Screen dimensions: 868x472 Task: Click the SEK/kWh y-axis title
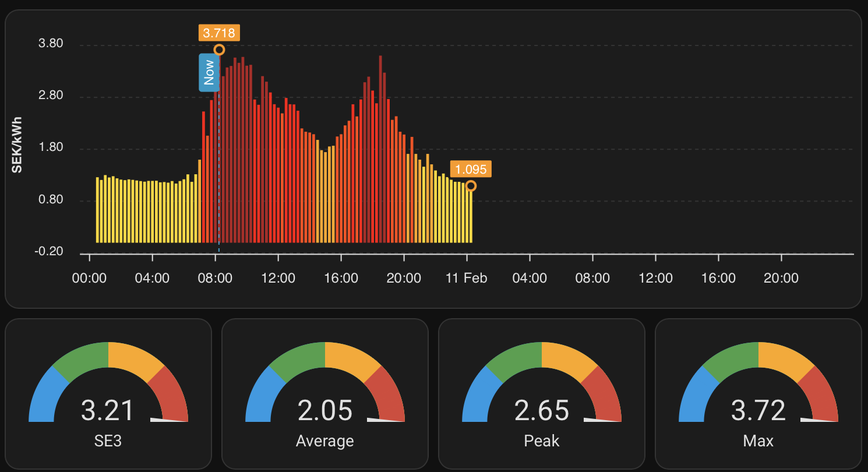pyautogui.click(x=17, y=145)
